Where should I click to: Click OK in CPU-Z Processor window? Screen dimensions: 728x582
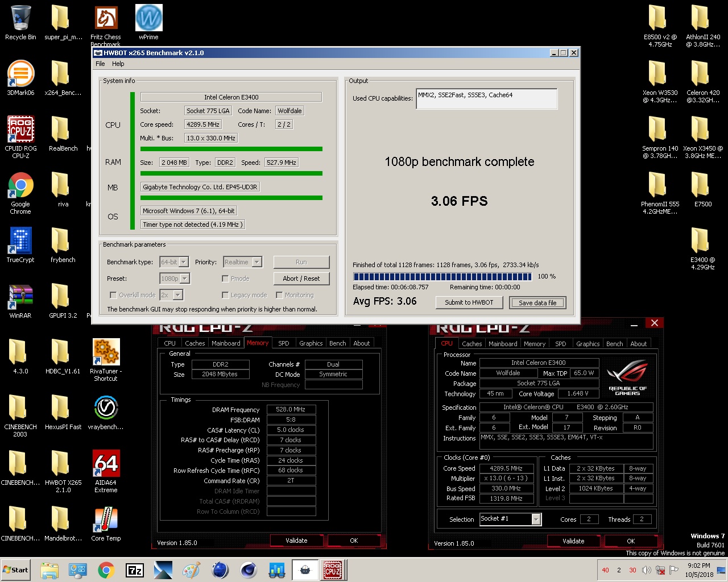click(x=630, y=541)
